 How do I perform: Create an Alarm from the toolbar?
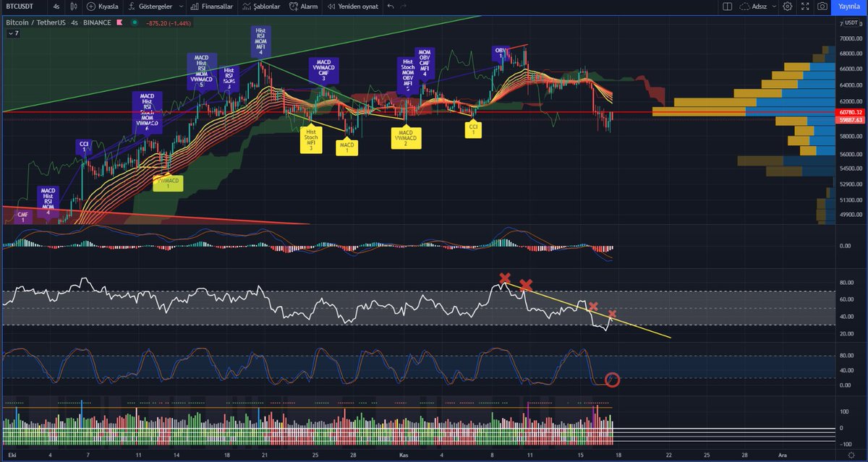pyautogui.click(x=303, y=7)
